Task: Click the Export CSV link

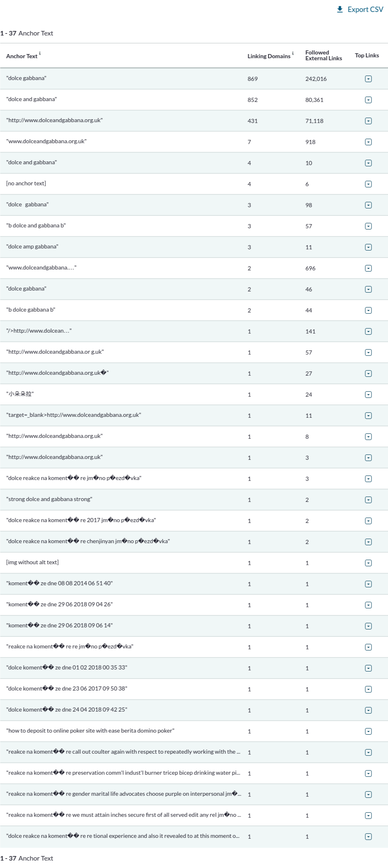Action: point(365,9)
